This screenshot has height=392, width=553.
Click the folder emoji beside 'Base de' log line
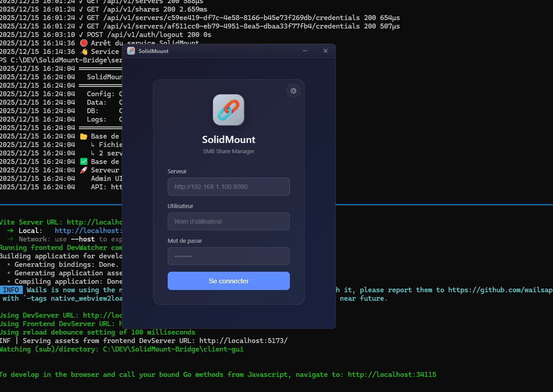[x=83, y=136]
